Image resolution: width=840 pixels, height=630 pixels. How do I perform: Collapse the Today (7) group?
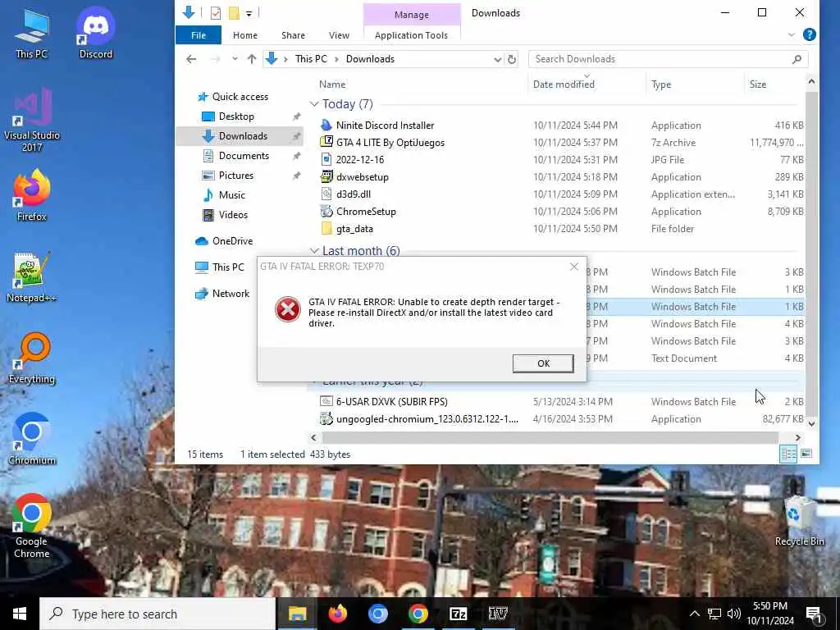point(314,104)
